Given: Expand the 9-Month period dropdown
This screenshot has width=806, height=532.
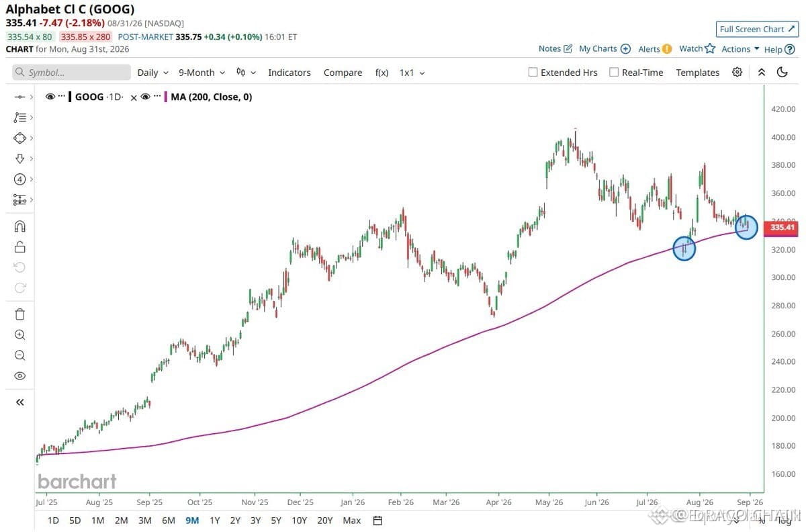Looking at the screenshot, I should click(201, 73).
